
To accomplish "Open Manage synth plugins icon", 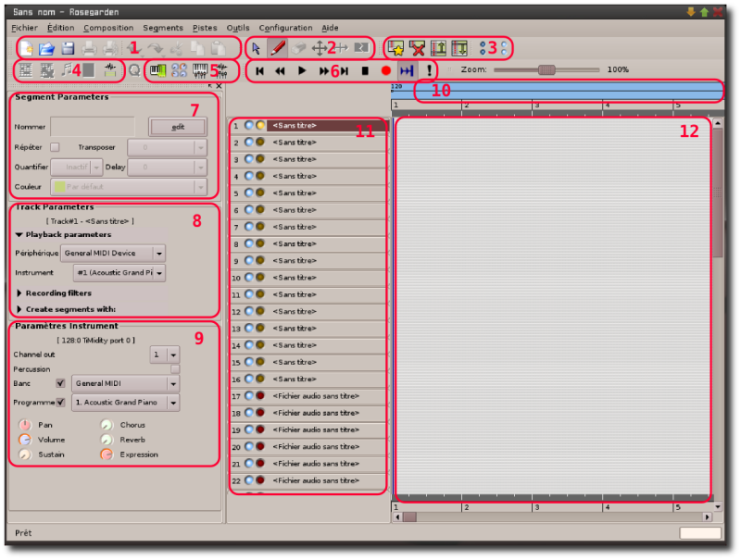I will [179, 70].
